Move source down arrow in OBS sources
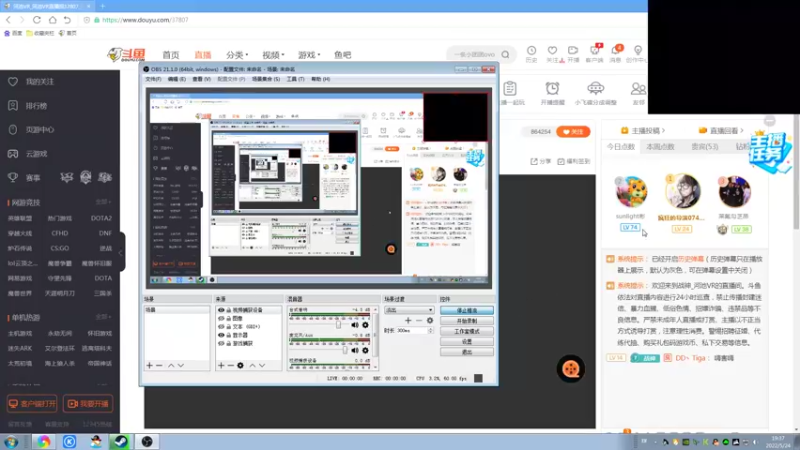The height and width of the screenshot is (450, 800). tap(262, 365)
